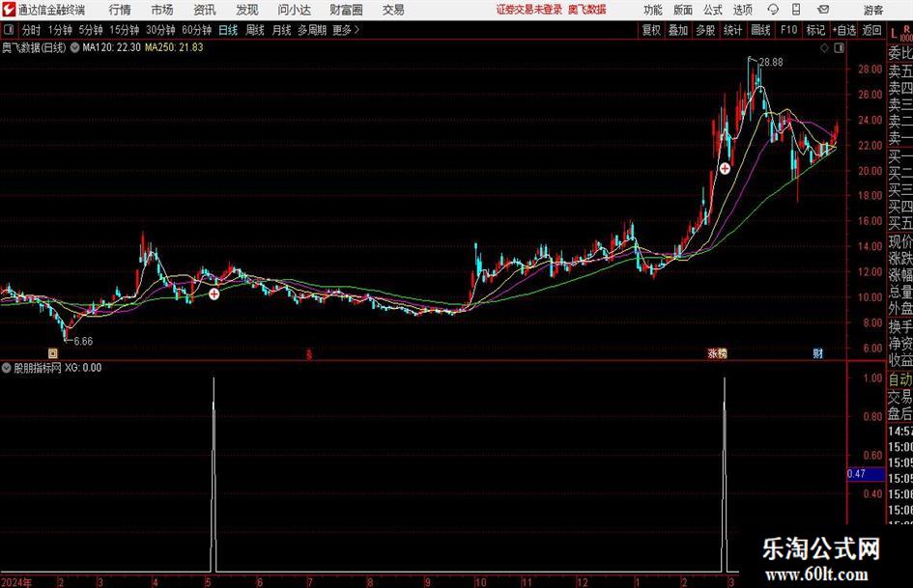This screenshot has width=913, height=588.
Task: Open the 交易 menu
Action: tap(393, 10)
